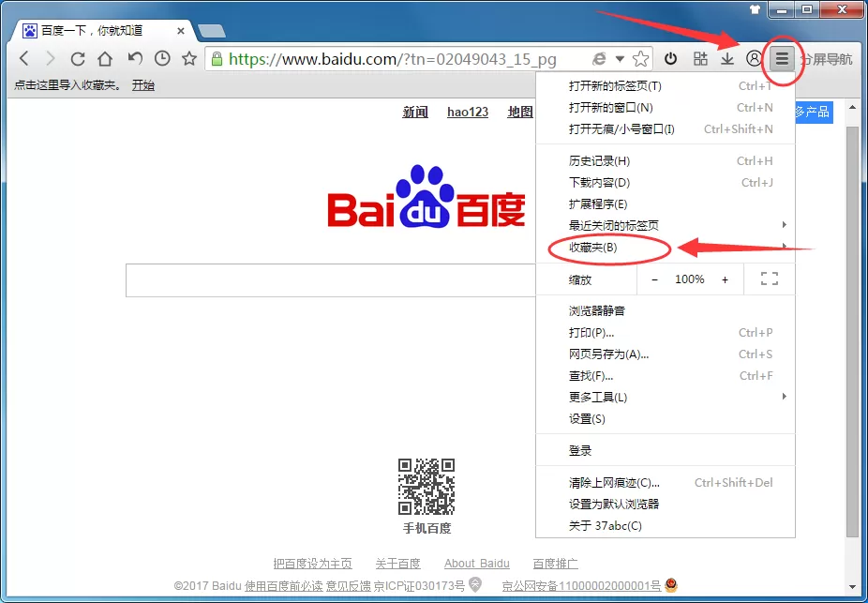Open the 使用百度前必读 link
The width and height of the screenshot is (868, 603).
tap(284, 586)
